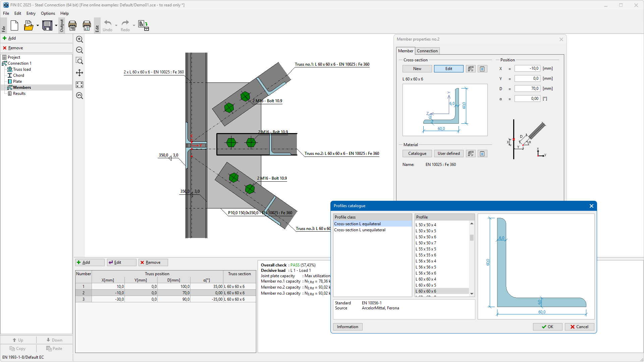Open the cross-section catalogue list icon
644x362 pixels.
pyautogui.click(x=482, y=69)
